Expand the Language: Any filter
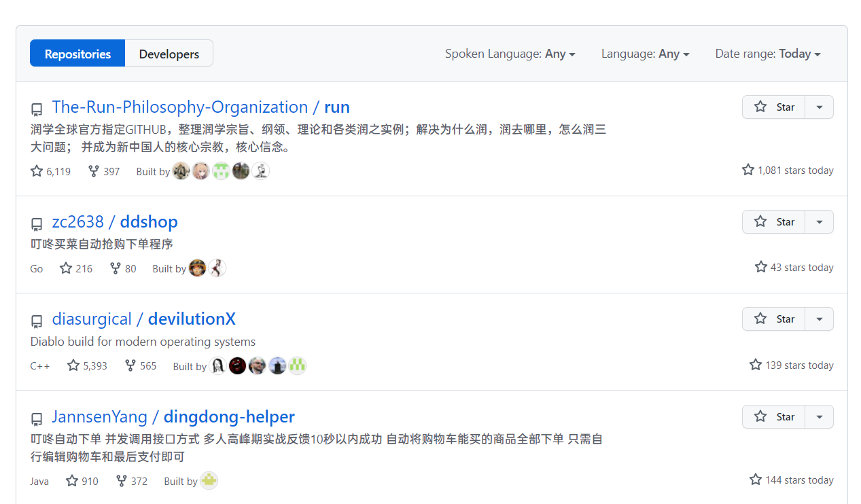The height and width of the screenshot is (504, 861). point(645,54)
